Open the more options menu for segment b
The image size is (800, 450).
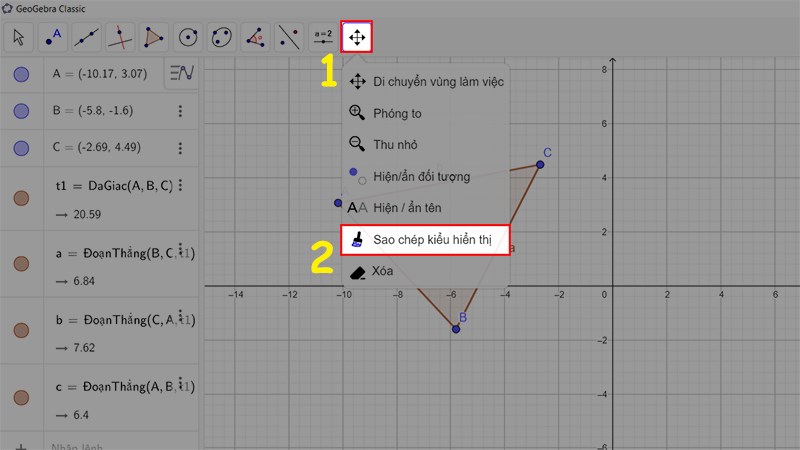coord(181,316)
